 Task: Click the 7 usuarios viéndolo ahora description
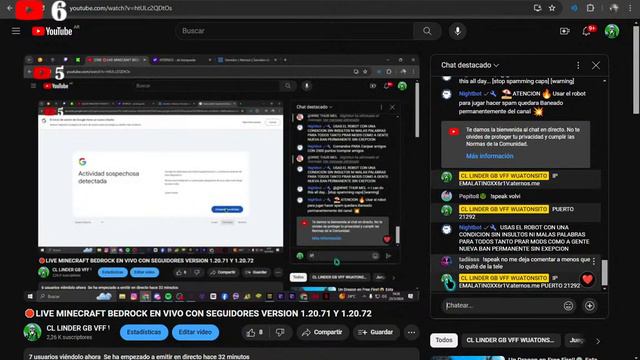[x=139, y=357]
